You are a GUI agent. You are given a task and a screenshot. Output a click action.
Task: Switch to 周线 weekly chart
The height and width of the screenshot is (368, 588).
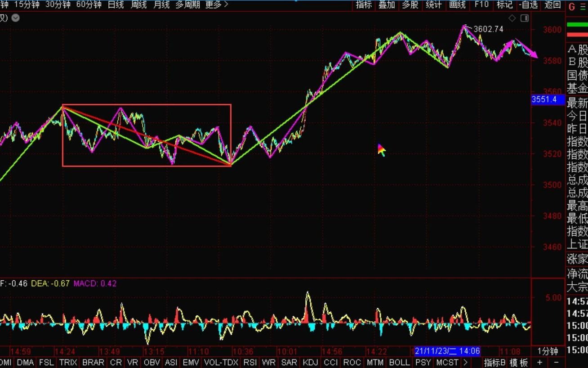(x=138, y=5)
